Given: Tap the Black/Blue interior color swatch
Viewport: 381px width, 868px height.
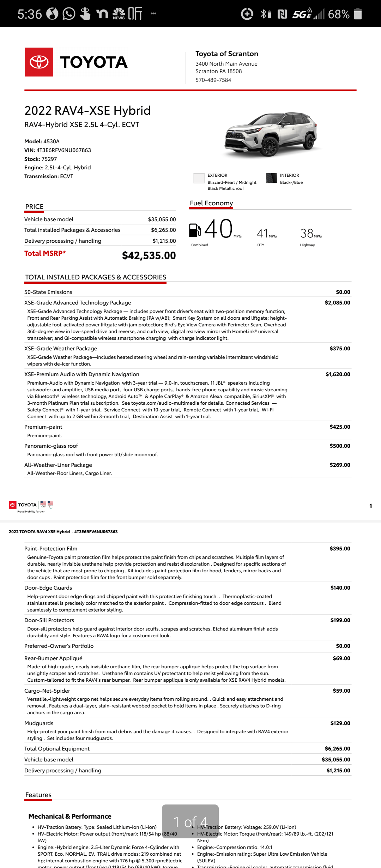Looking at the screenshot, I should 272,178.
